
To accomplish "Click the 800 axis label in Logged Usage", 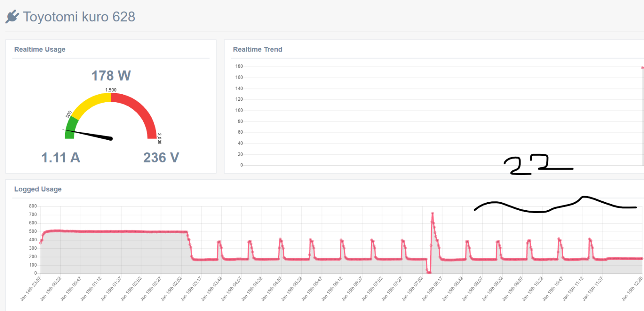I will click(x=33, y=206).
